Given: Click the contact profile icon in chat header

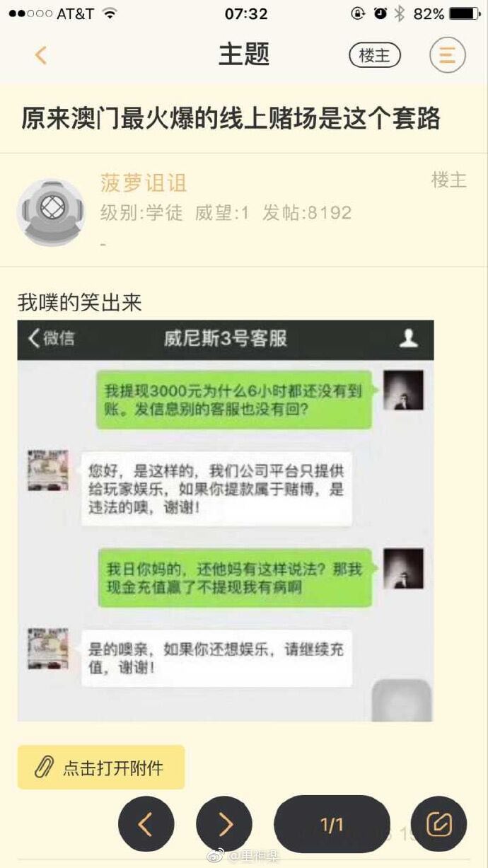Looking at the screenshot, I should 409,338.
